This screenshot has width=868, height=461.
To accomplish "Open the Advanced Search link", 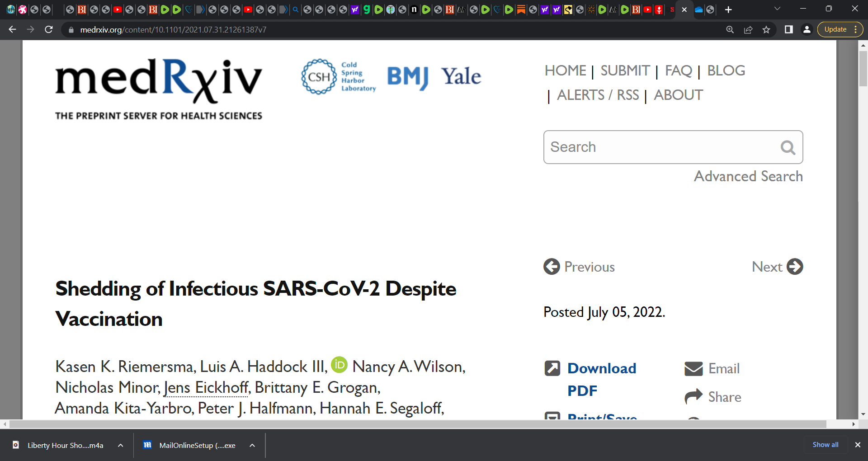I will click(x=749, y=176).
